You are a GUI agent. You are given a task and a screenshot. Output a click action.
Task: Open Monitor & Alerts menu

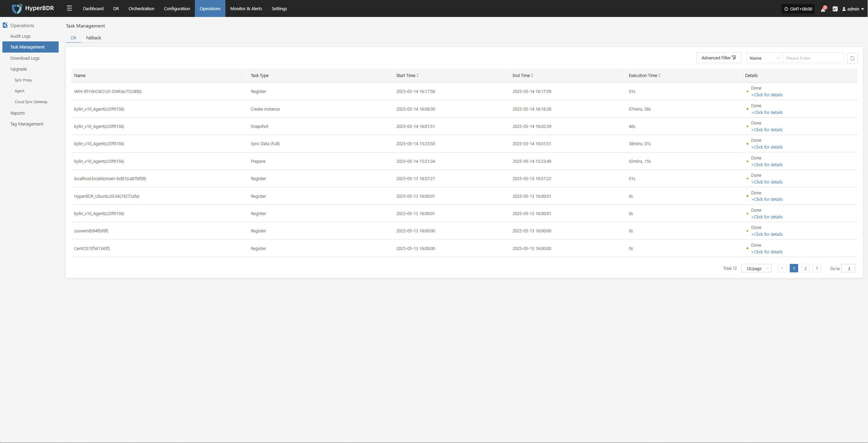pos(246,8)
